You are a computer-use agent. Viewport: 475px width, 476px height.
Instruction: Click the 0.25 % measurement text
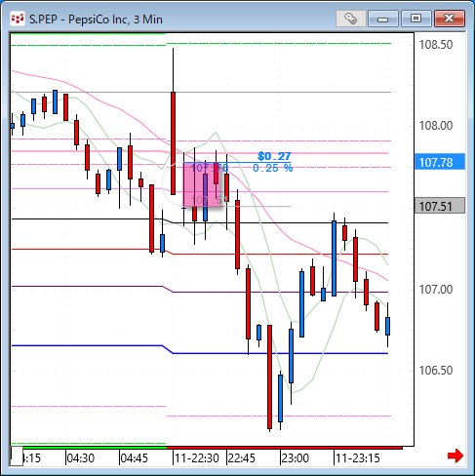[x=273, y=168]
